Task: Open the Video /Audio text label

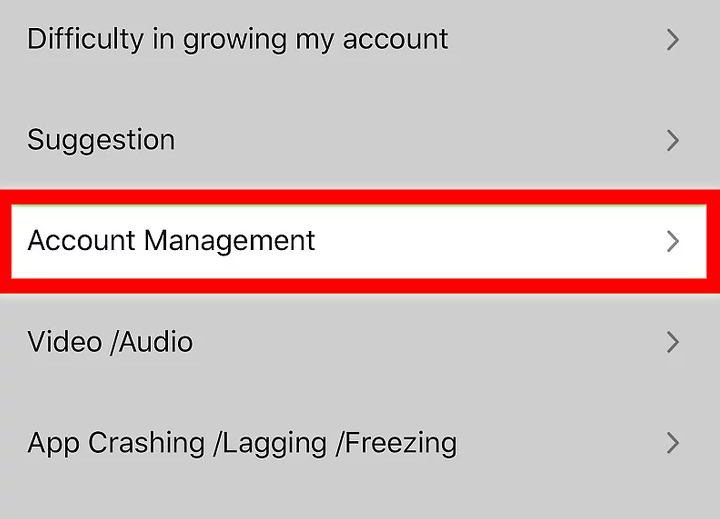Action: coord(110,342)
